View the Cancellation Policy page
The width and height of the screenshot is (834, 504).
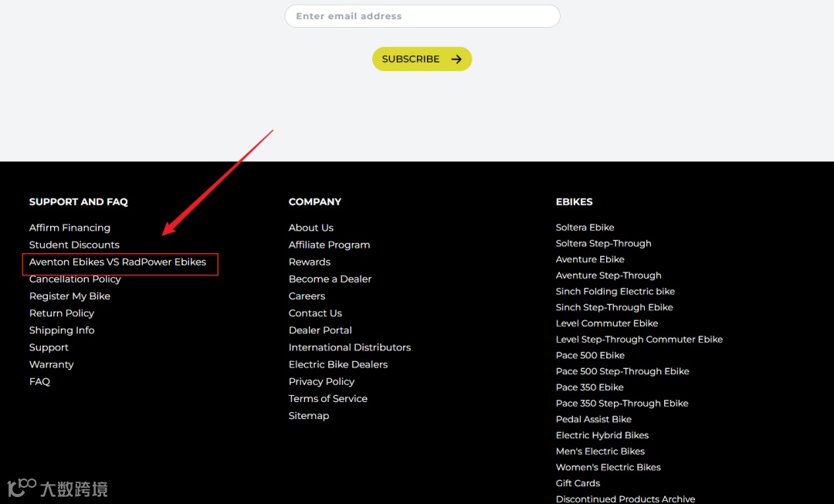pos(75,279)
